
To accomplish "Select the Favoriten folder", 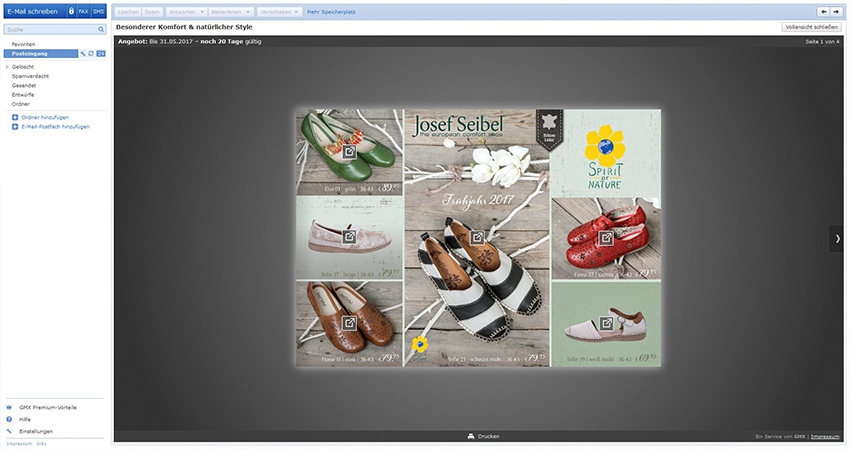I will tap(23, 44).
